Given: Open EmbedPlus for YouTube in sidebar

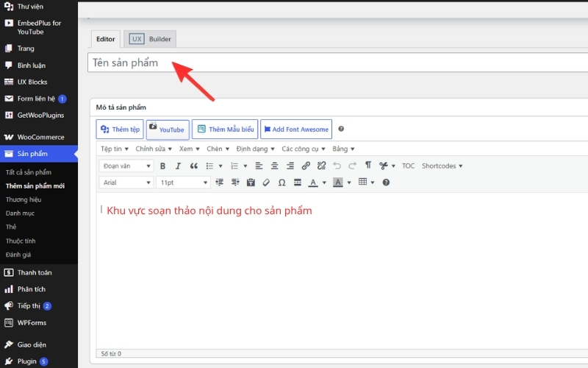Looking at the screenshot, I should [x=39, y=27].
